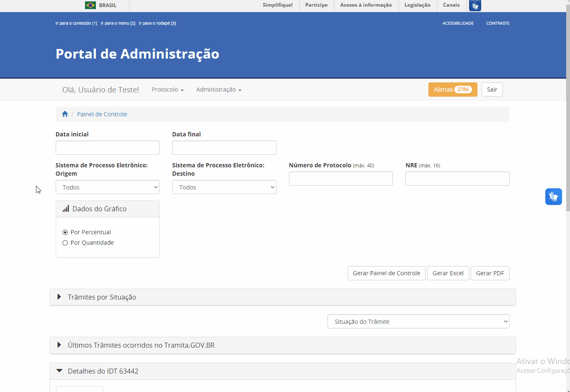Click the Olá, Usuário de Teste! text
The image size is (570, 392).
pos(101,90)
